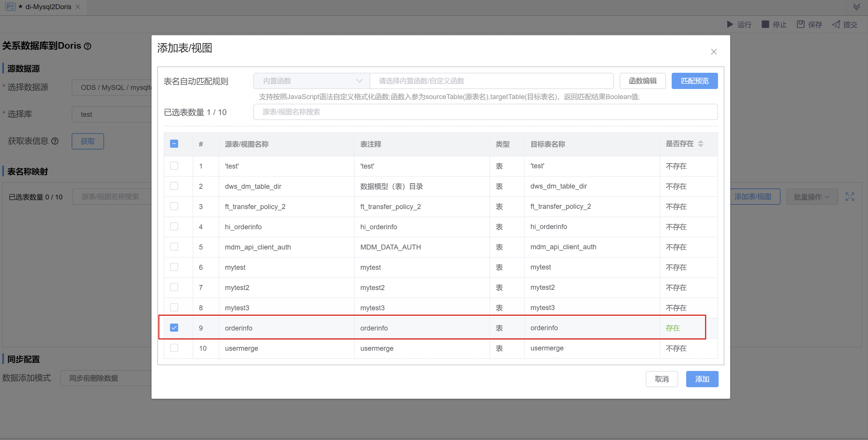Open the 内置函数 dropdown
The width and height of the screenshot is (868, 440).
point(311,81)
